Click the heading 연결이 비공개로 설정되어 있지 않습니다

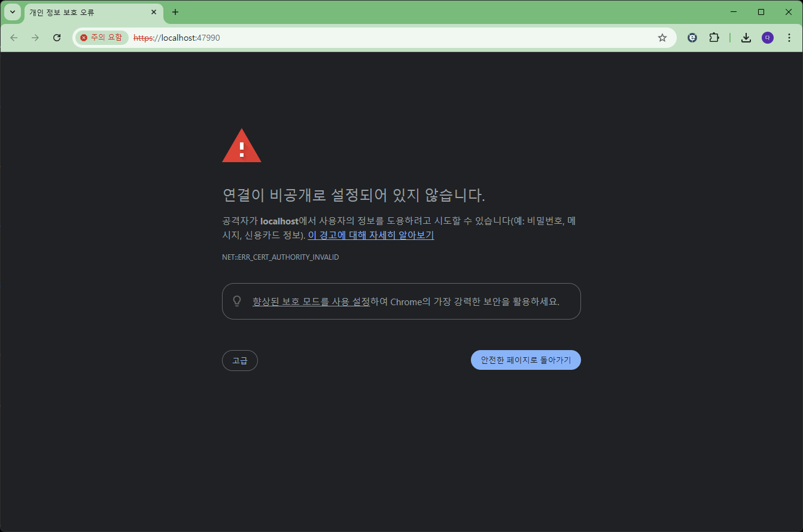click(354, 195)
